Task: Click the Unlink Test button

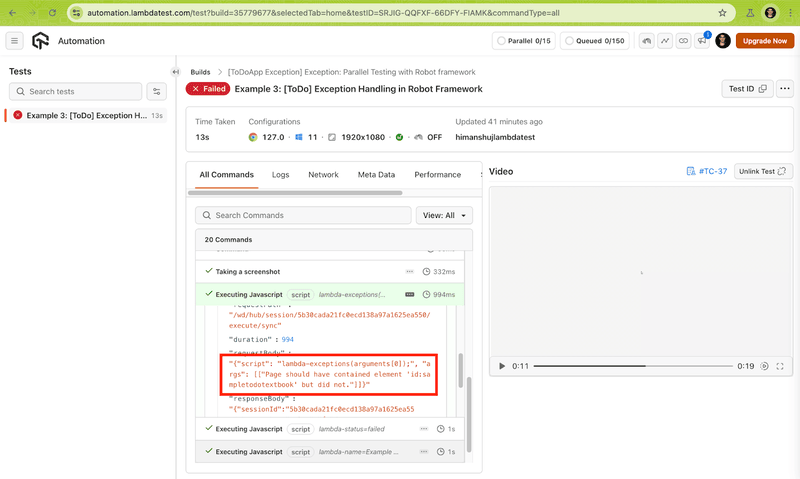Action: (763, 171)
